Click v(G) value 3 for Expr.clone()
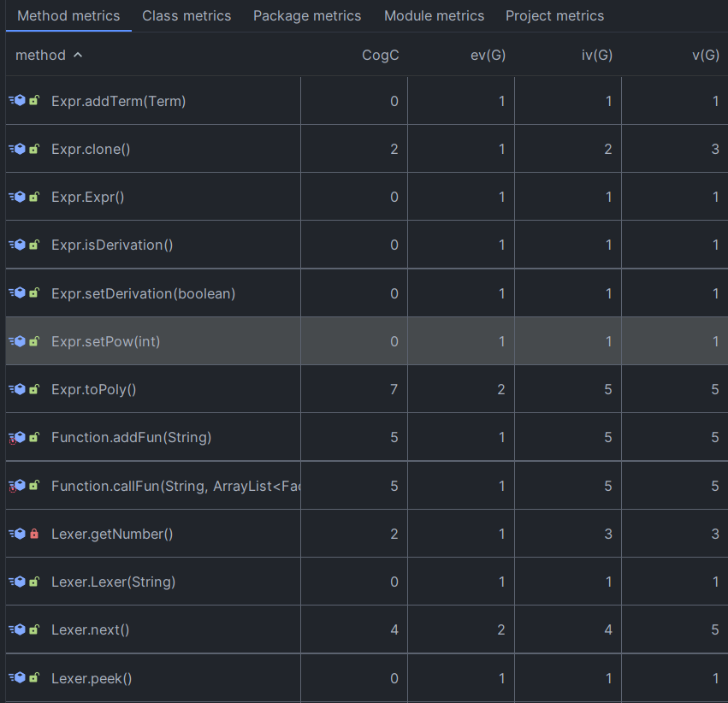The height and width of the screenshot is (703, 728). pos(715,149)
